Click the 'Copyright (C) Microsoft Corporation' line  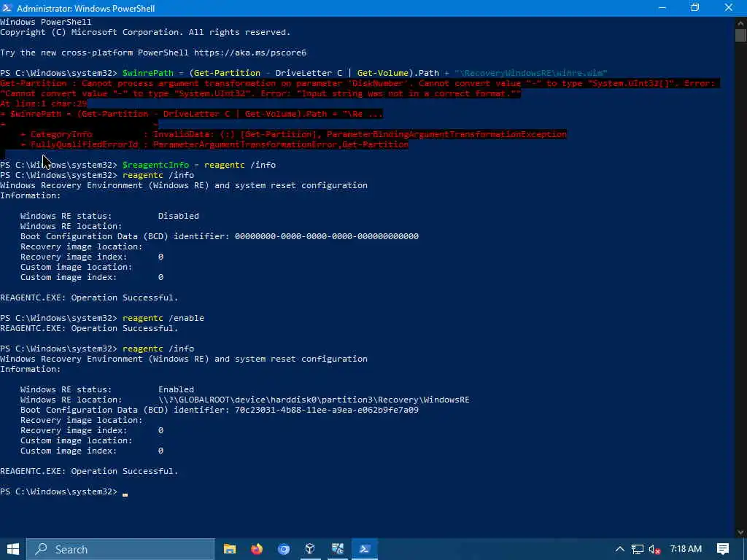click(145, 32)
